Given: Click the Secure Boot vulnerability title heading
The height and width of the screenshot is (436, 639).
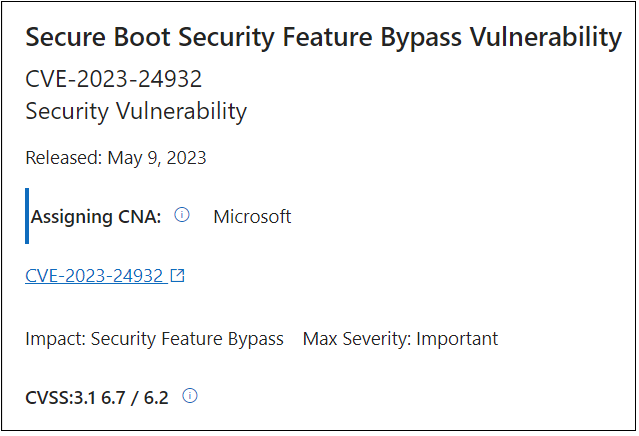Looking at the screenshot, I should point(322,38).
